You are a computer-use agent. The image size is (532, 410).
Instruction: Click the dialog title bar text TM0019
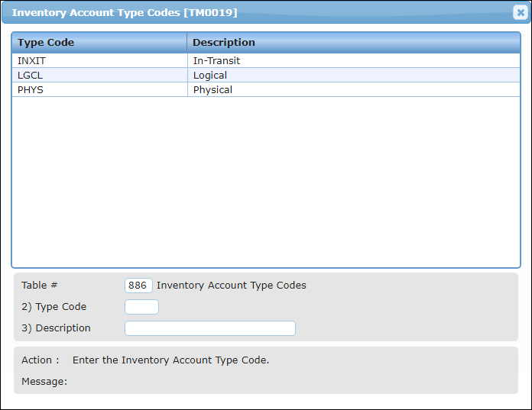(210, 12)
